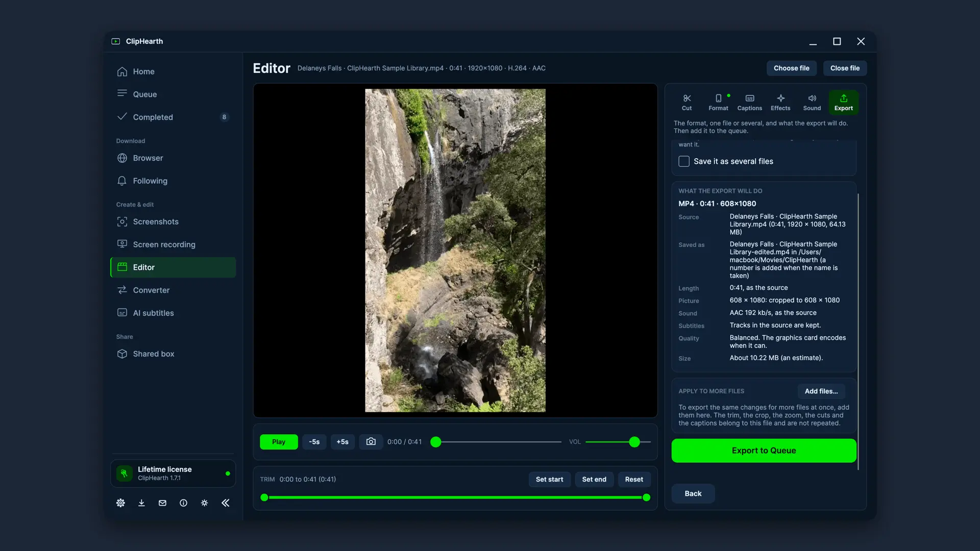Open the Queue page

coord(173,94)
